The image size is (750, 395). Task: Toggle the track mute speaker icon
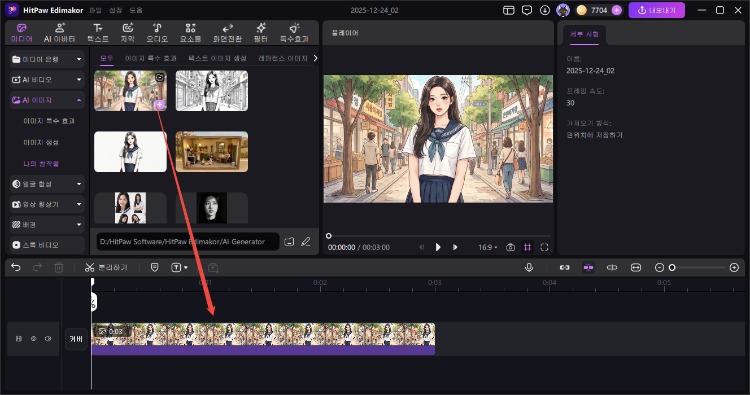point(48,339)
